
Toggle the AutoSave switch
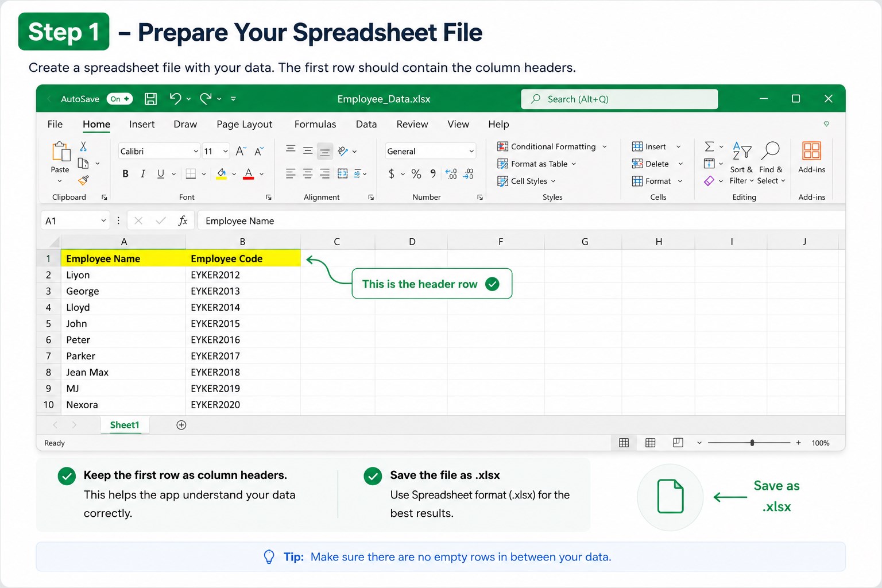tap(120, 99)
